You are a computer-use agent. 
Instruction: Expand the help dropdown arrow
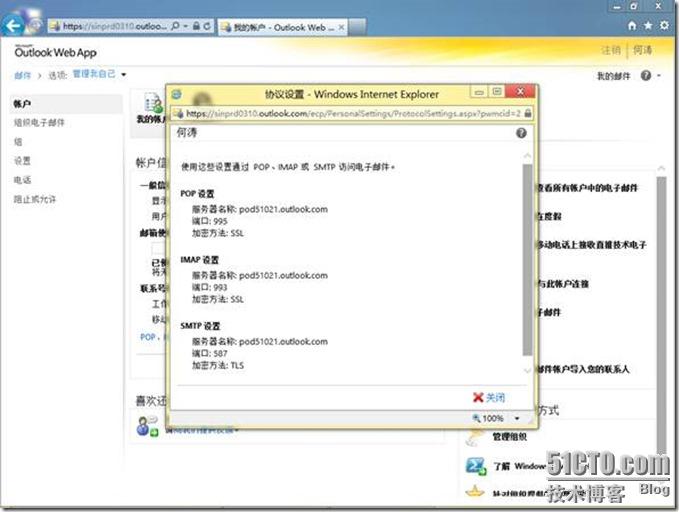coord(659,76)
